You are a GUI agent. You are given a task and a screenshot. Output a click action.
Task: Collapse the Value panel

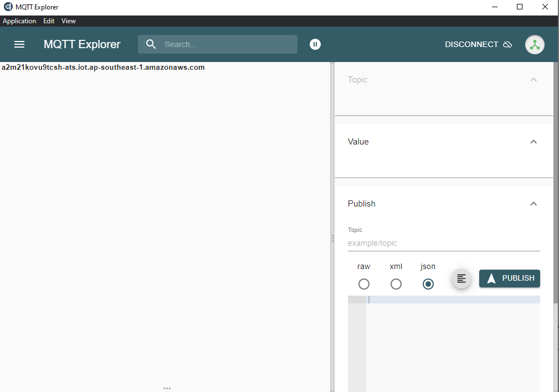coord(534,142)
